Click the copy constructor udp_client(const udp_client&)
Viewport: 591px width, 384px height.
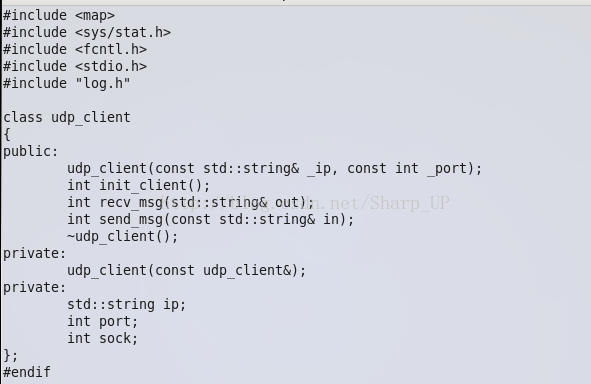click(x=187, y=270)
